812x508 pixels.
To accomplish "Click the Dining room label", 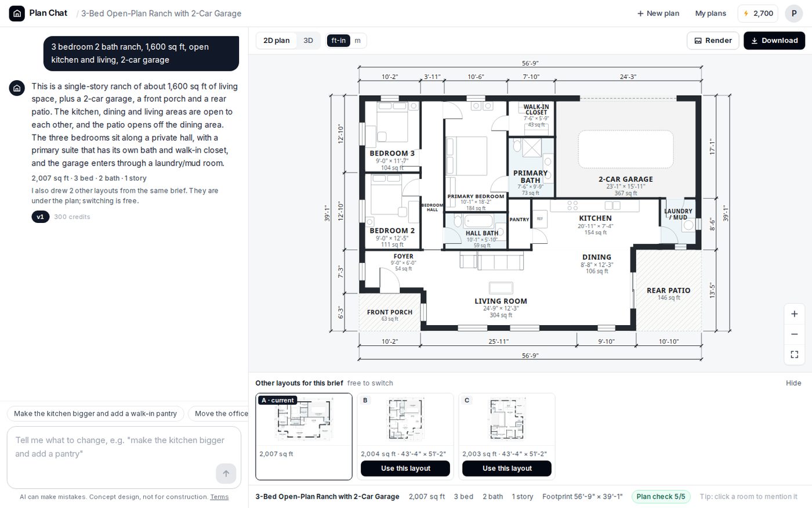I will click(x=597, y=257).
